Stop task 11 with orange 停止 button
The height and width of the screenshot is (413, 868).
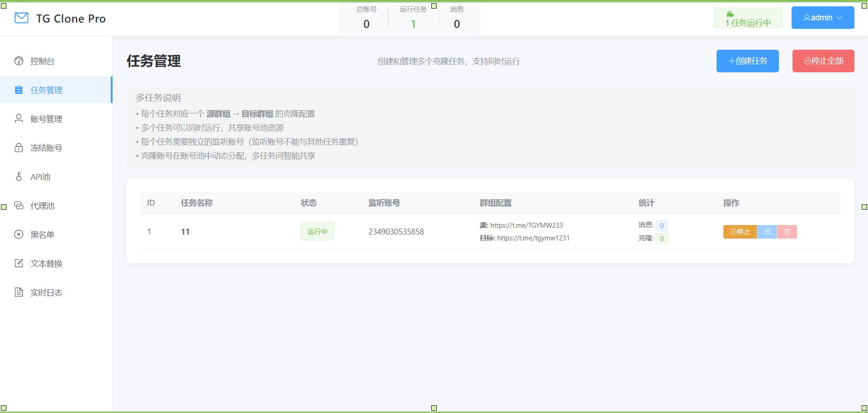[x=740, y=232]
